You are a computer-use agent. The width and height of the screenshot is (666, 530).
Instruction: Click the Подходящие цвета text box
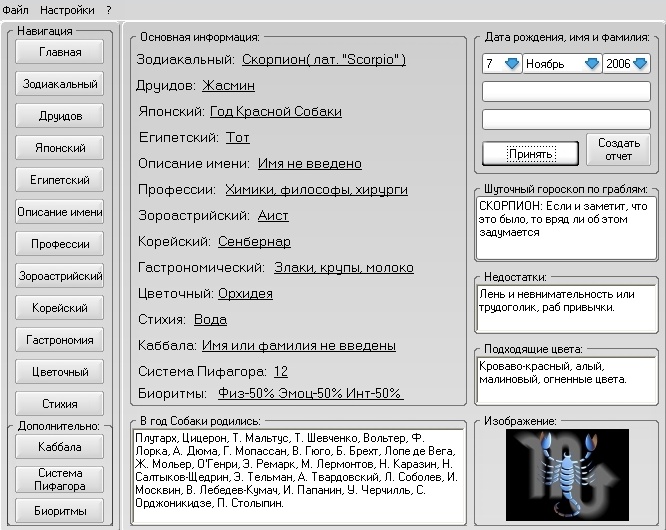[566, 380]
